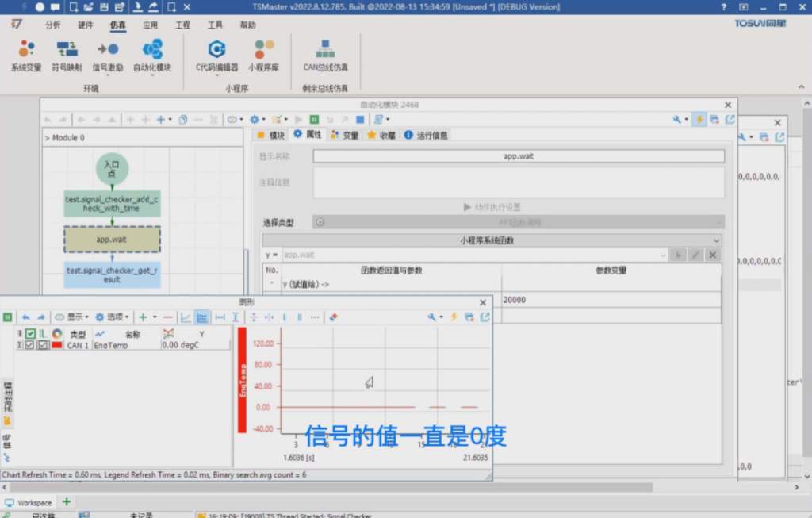Viewport: 812px width, 518px height.
Task: Click the 显示名称 field containing app.wait
Action: 519,156
